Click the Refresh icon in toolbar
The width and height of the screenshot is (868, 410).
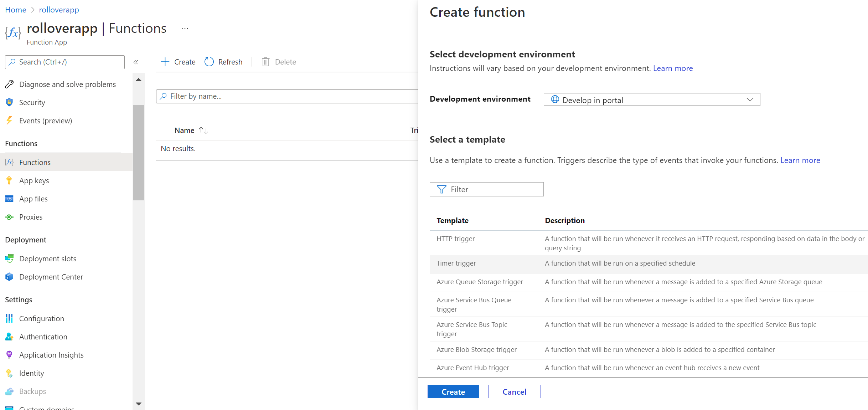(209, 62)
